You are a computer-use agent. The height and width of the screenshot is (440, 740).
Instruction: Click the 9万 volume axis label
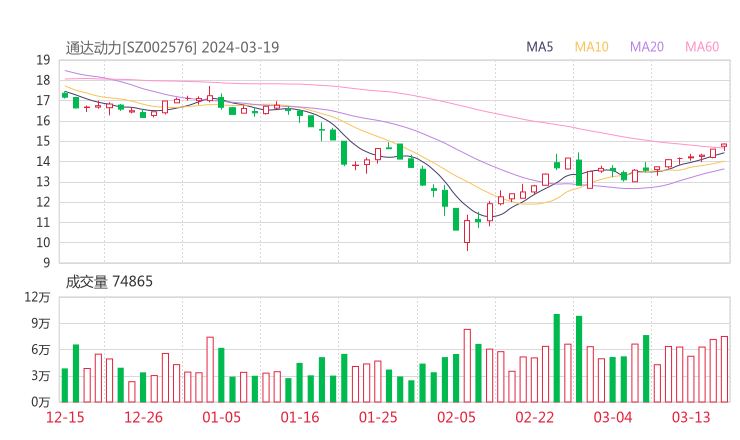pos(41,323)
